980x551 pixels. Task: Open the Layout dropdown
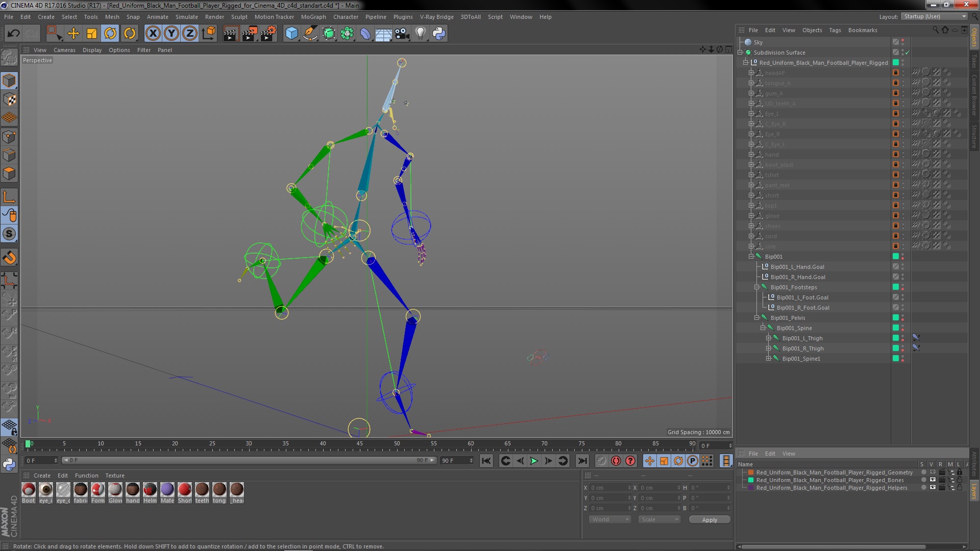(934, 16)
